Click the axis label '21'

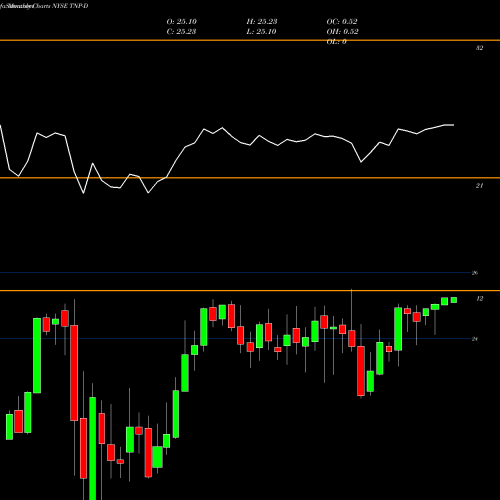tap(479, 186)
